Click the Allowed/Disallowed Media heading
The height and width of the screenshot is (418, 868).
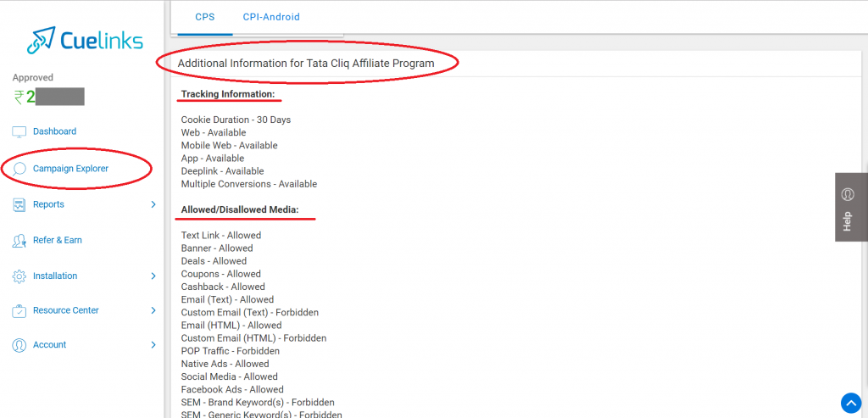pyautogui.click(x=240, y=210)
